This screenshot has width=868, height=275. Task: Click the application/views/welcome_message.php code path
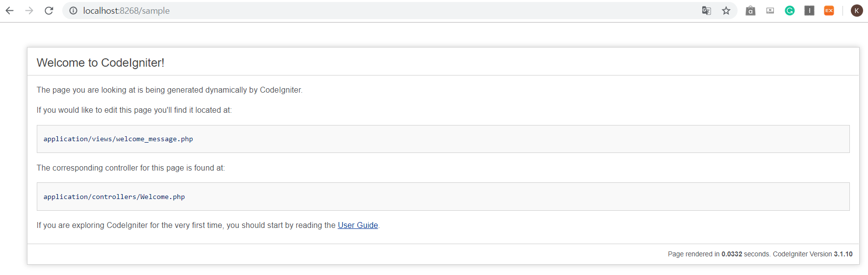[118, 139]
